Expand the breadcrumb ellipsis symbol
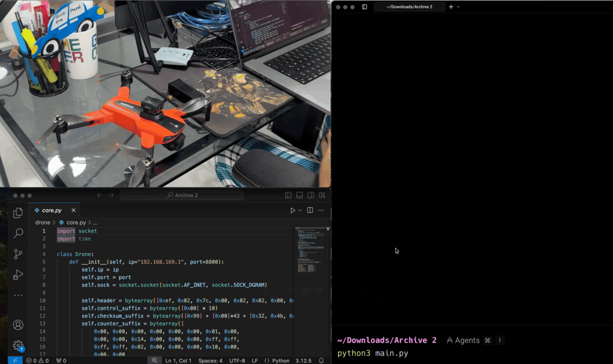 pos(95,223)
